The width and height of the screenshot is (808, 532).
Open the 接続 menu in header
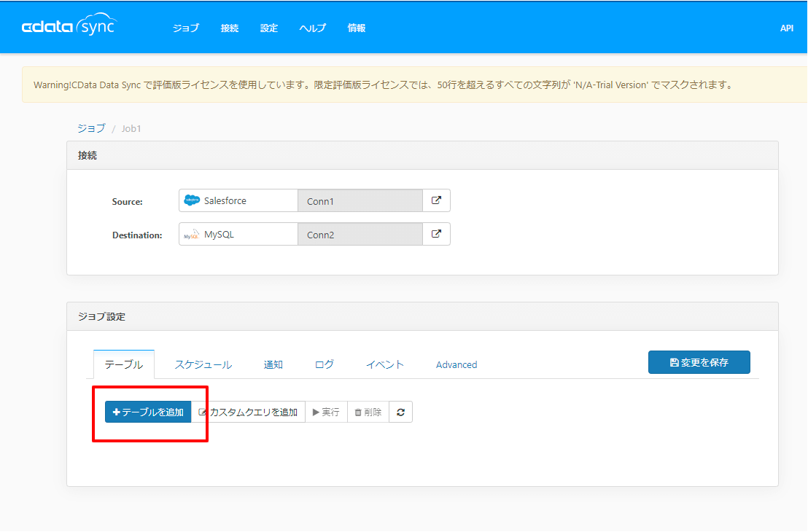point(229,28)
